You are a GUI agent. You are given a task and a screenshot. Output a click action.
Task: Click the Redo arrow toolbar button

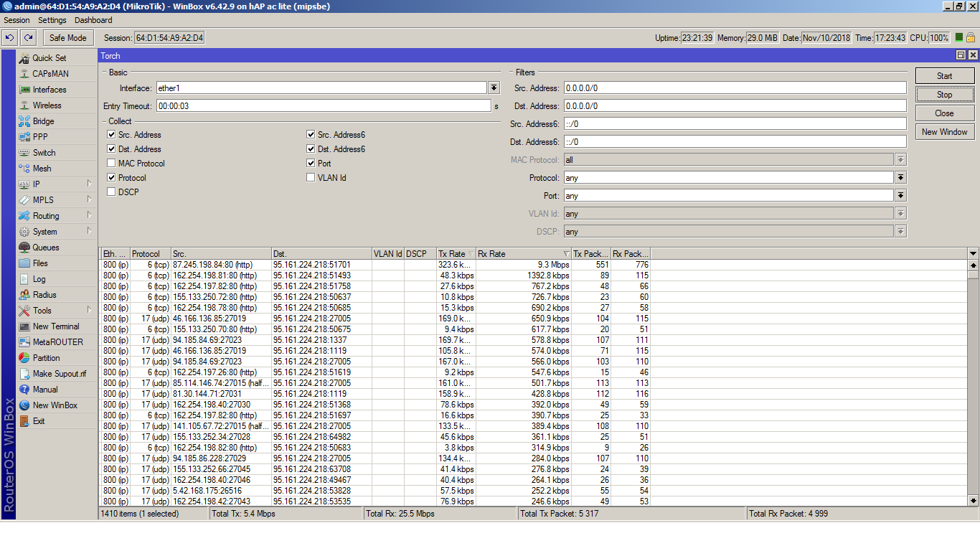[28, 37]
